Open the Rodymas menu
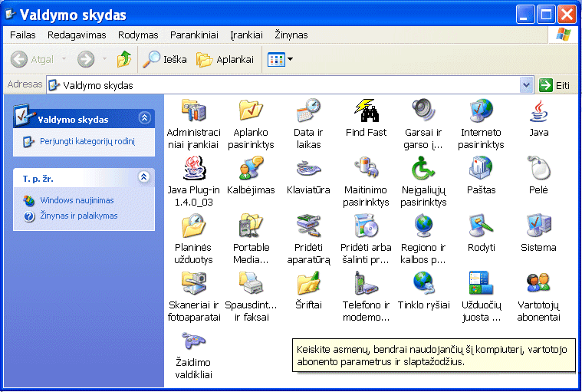 pyautogui.click(x=138, y=35)
